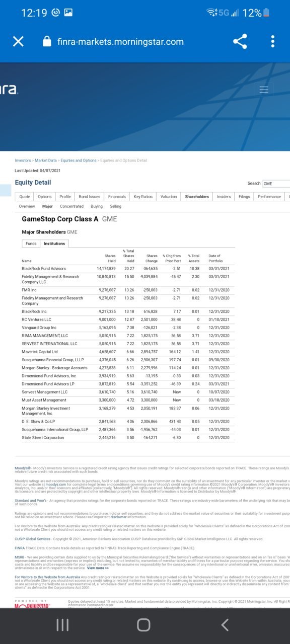Open the Key Ratios tab
The image size is (290, 644).
tap(143, 197)
